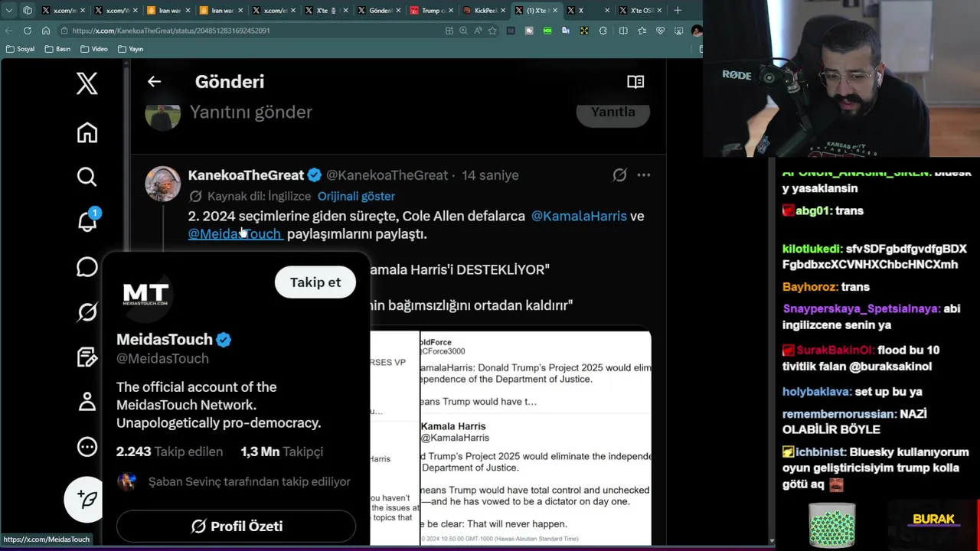
Task: Click the browser back arrow
Action: pyautogui.click(x=8, y=31)
